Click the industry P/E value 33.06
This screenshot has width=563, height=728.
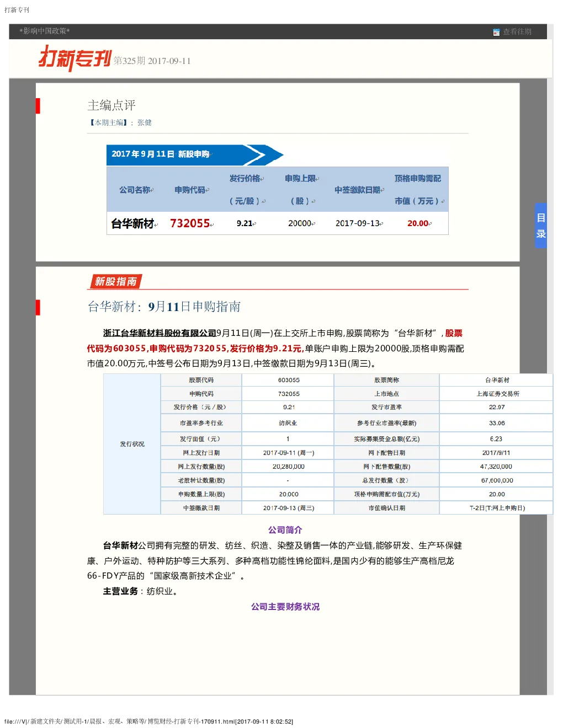(497, 423)
